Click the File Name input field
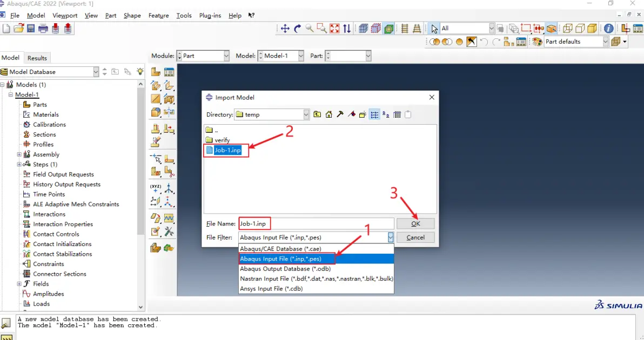 (316, 223)
